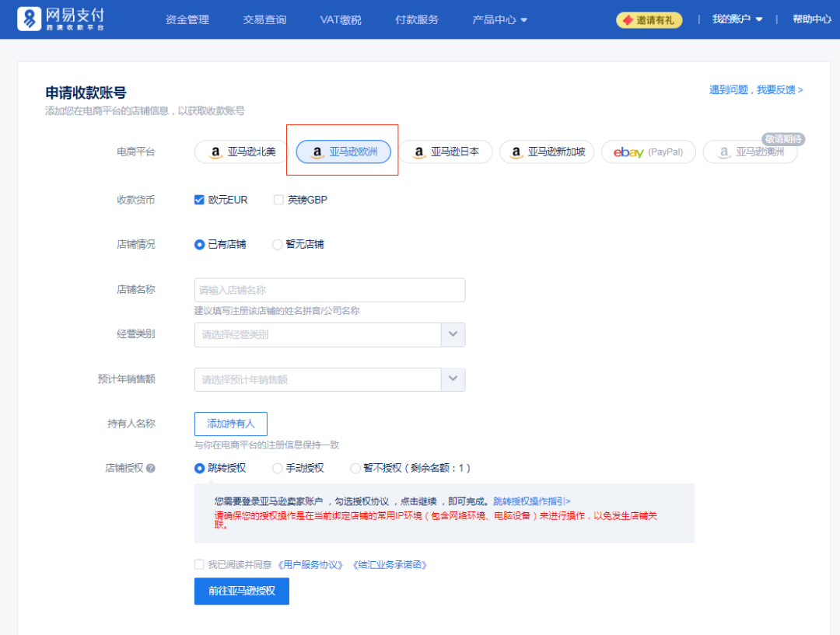Viewport: 840px width, 635px height.
Task: Click the 前往亚马逊授权 button
Action: 242,591
